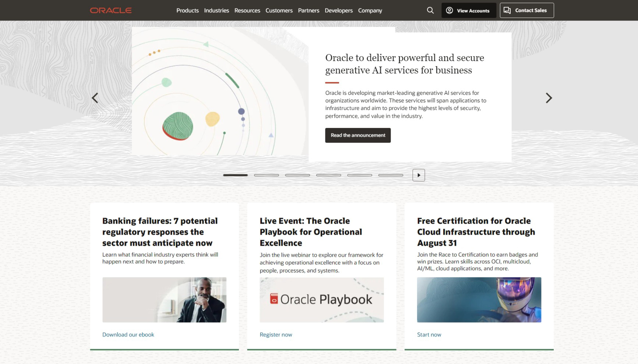
Task: Click the Download our ebook link
Action: coord(128,335)
